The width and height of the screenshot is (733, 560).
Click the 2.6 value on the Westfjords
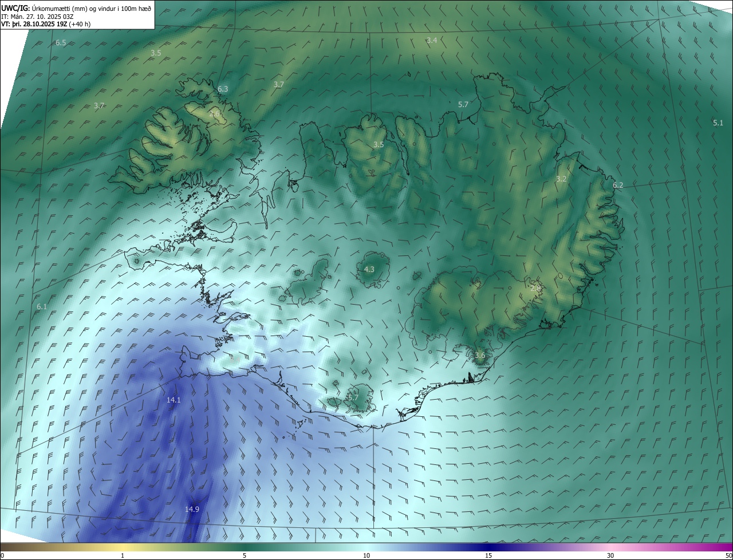pos(214,114)
